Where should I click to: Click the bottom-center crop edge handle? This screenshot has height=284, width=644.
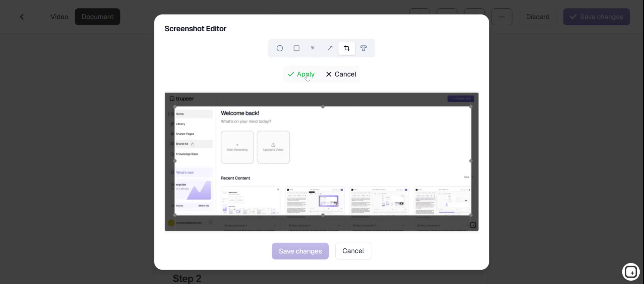tap(323, 215)
